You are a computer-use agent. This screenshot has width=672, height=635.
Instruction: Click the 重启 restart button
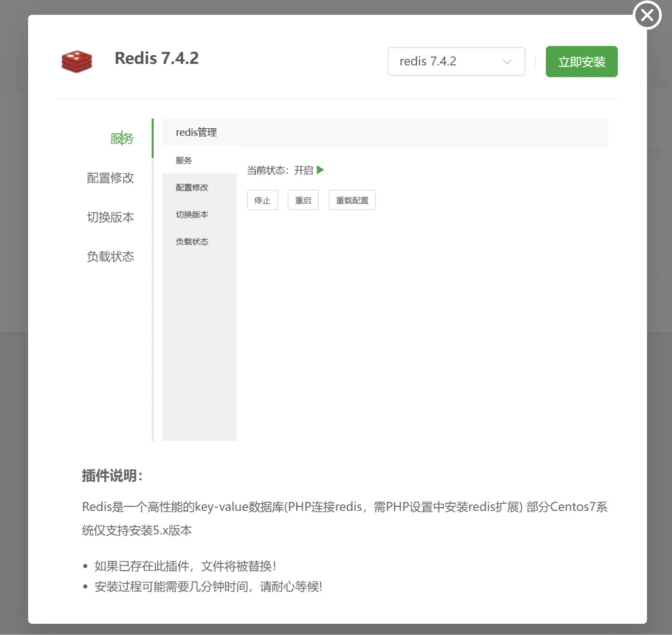coord(303,200)
